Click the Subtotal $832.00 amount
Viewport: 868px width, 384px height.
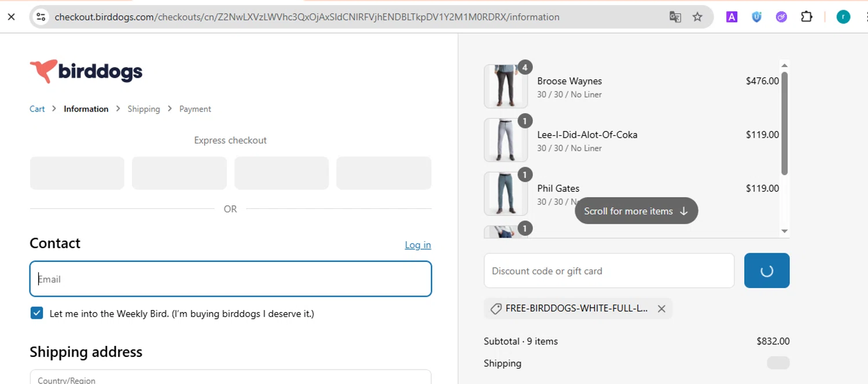coord(773,341)
